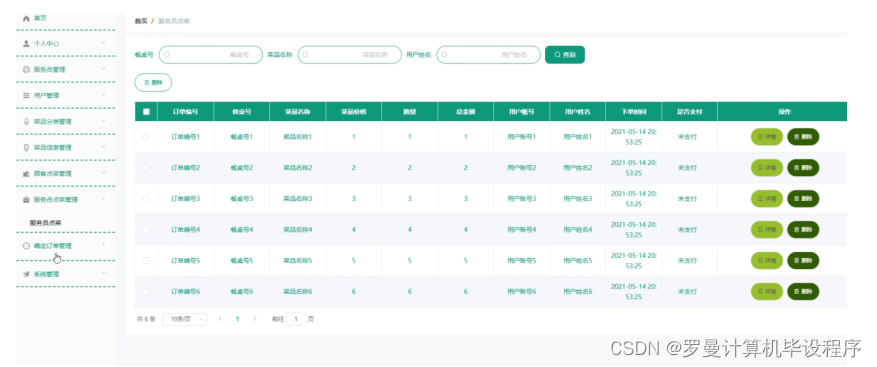Click 未支付 status in 订单编号2 row

[687, 168]
